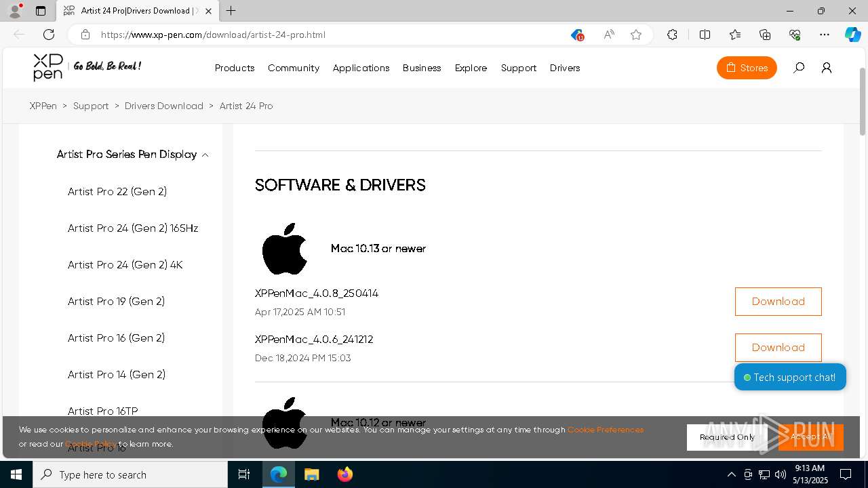Open the Explore menu
The width and height of the screenshot is (868, 488).
[471, 68]
